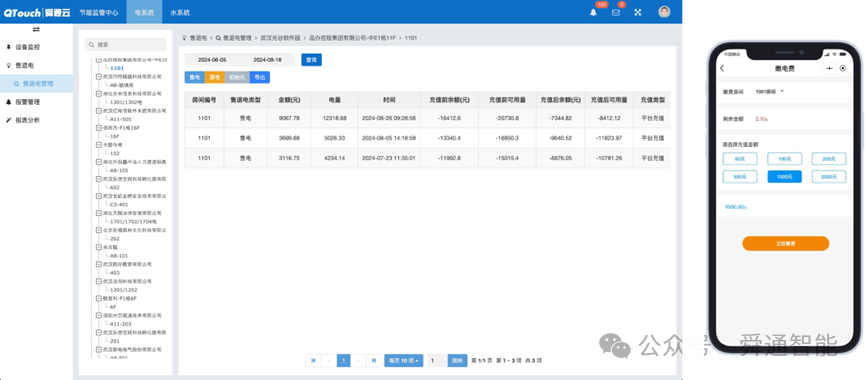Select tree room 1101
Image resolution: width=865 pixels, height=380 pixels.
(117, 68)
